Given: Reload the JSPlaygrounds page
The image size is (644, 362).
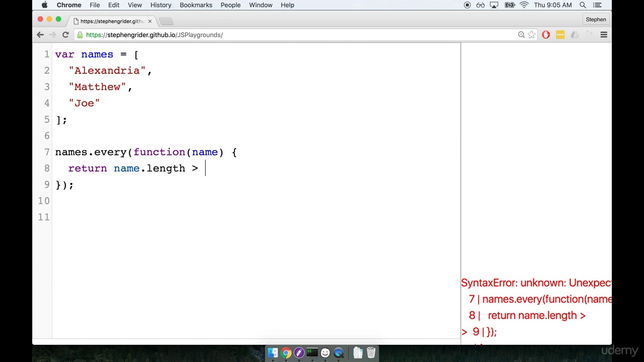Looking at the screenshot, I should (x=65, y=35).
